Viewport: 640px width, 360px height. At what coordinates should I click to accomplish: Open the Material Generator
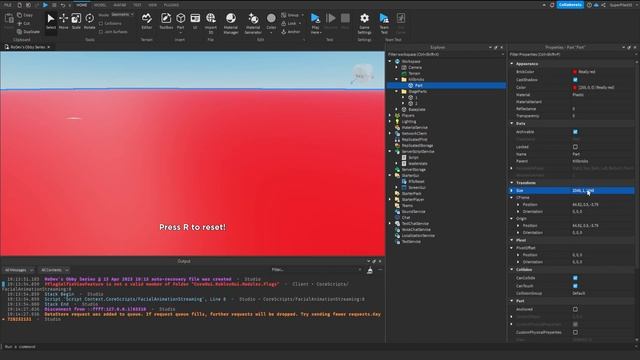[x=253, y=23]
